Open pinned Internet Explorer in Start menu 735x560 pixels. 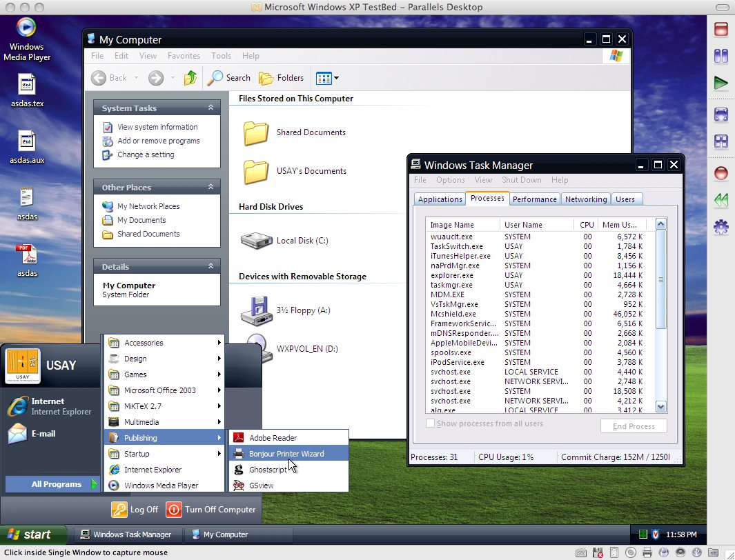pyautogui.click(x=50, y=406)
